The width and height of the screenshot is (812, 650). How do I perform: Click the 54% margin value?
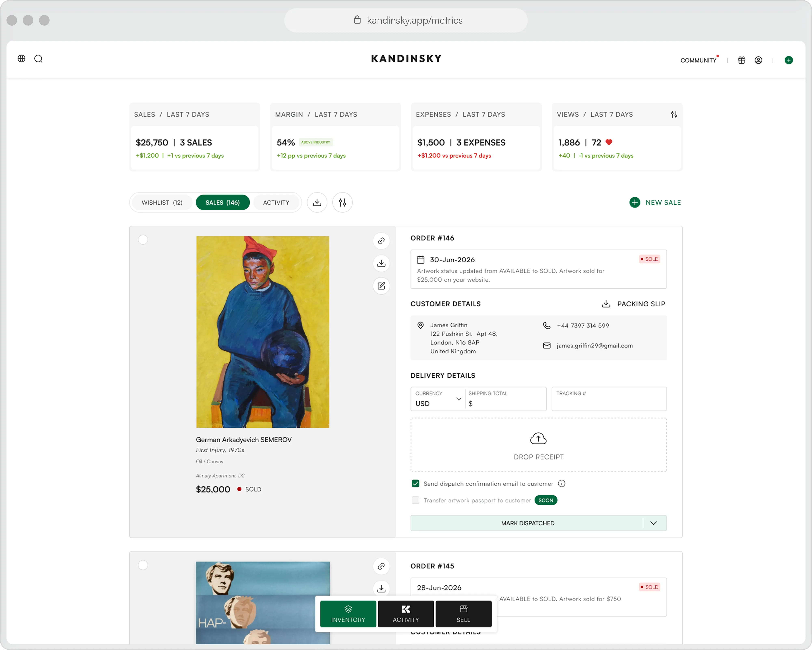(x=285, y=142)
